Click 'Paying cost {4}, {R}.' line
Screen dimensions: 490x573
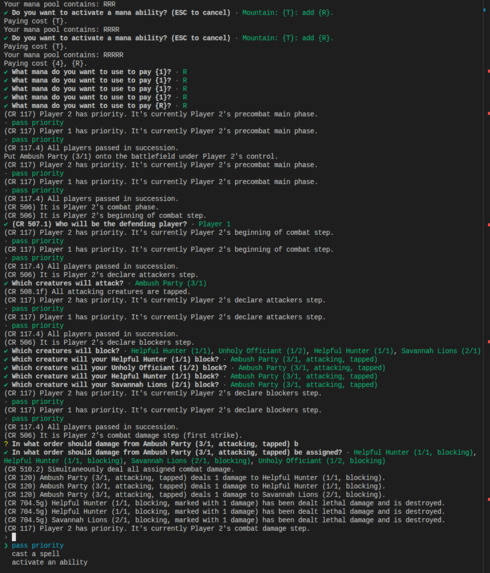click(x=45, y=63)
